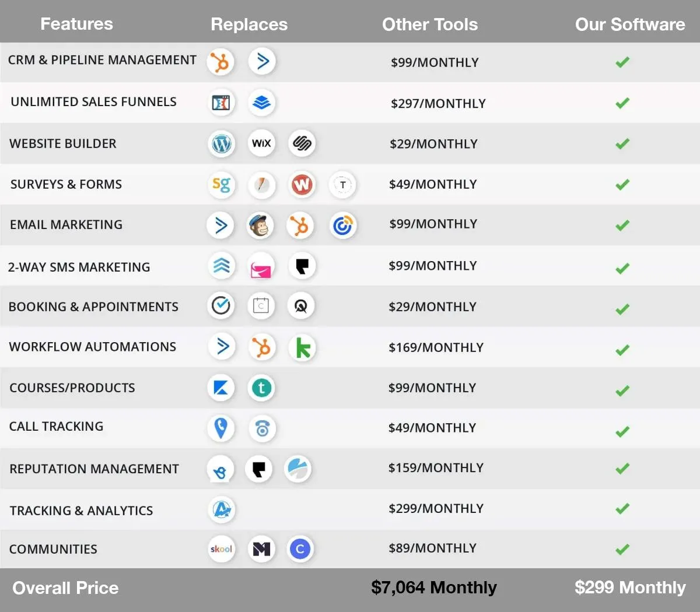Click the WordPress icon in Website Builder row
700x612 pixels.
tap(222, 143)
